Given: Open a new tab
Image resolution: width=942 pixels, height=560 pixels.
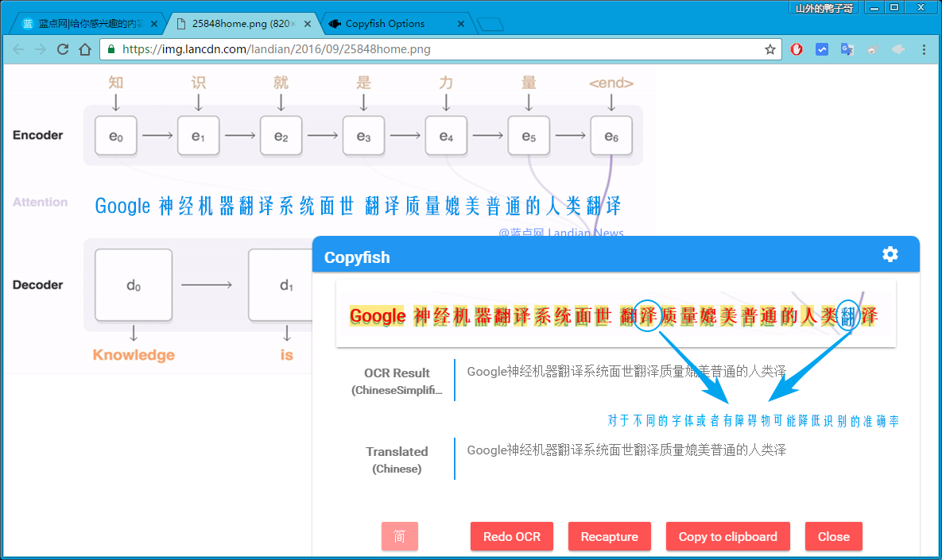Looking at the screenshot, I should (490, 24).
